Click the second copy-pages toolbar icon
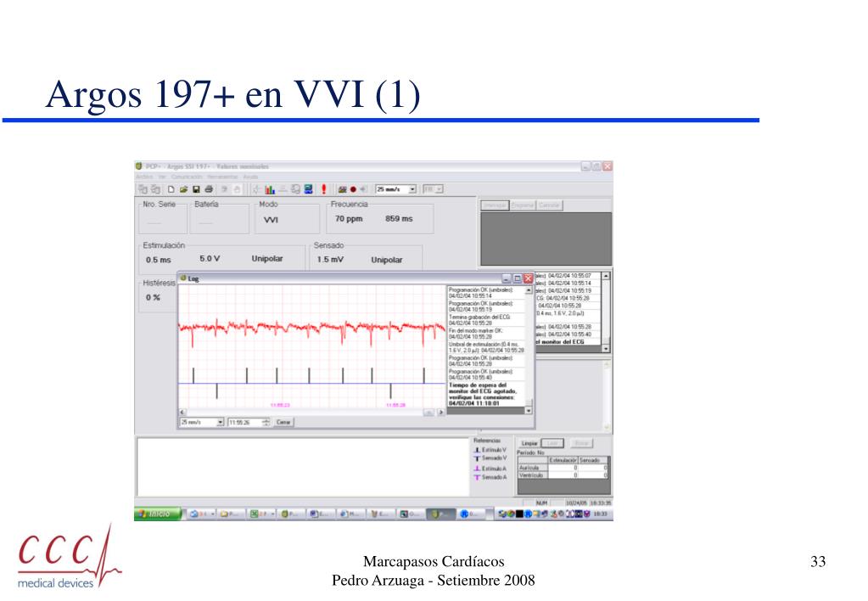The width and height of the screenshot is (868, 601). (x=155, y=189)
